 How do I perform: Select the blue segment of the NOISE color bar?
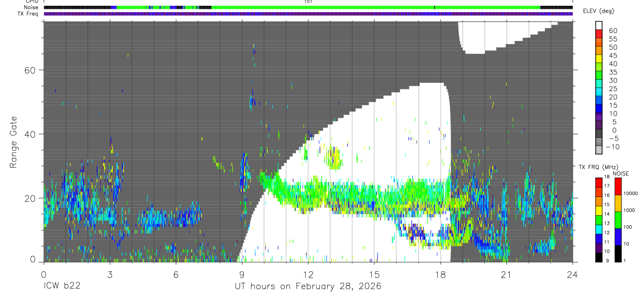618,237
